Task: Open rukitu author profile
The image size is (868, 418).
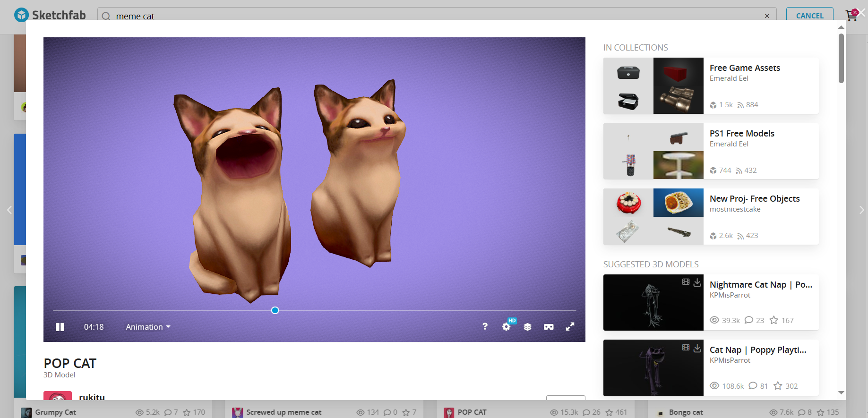Action: tap(92, 396)
